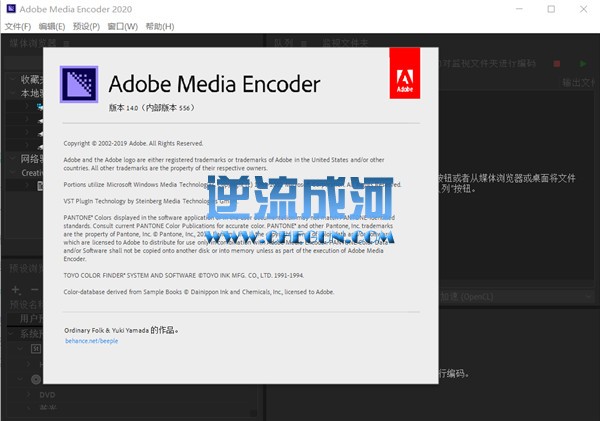The image size is (600, 421).
Task: Collapse the 系统预设 group
Action: click(12, 334)
